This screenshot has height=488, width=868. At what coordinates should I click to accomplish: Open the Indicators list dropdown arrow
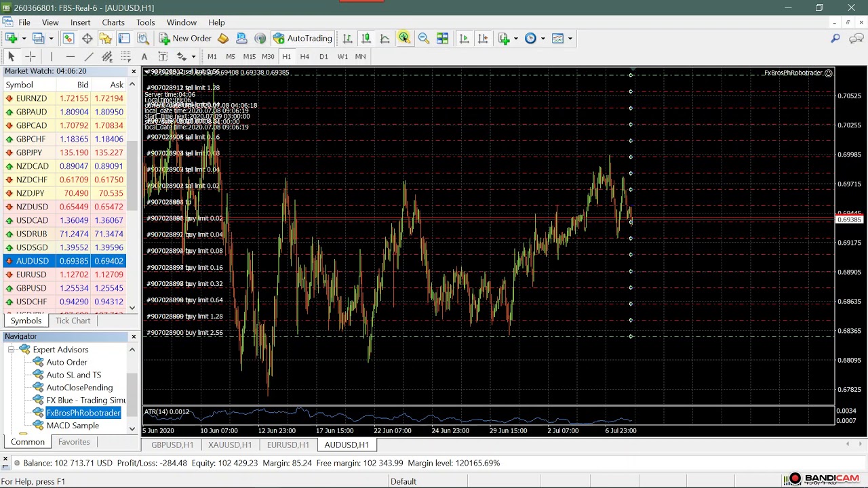[516, 39]
